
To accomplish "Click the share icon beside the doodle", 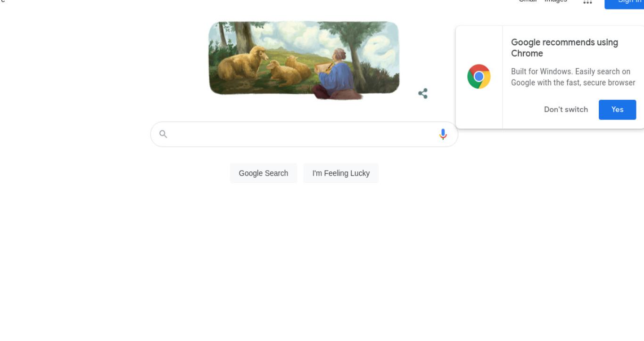I will tap(423, 93).
